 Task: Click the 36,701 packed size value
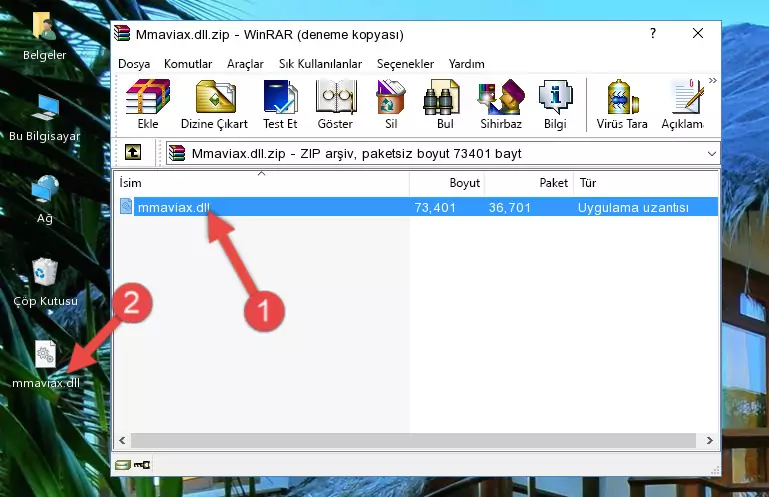pyautogui.click(x=510, y=208)
